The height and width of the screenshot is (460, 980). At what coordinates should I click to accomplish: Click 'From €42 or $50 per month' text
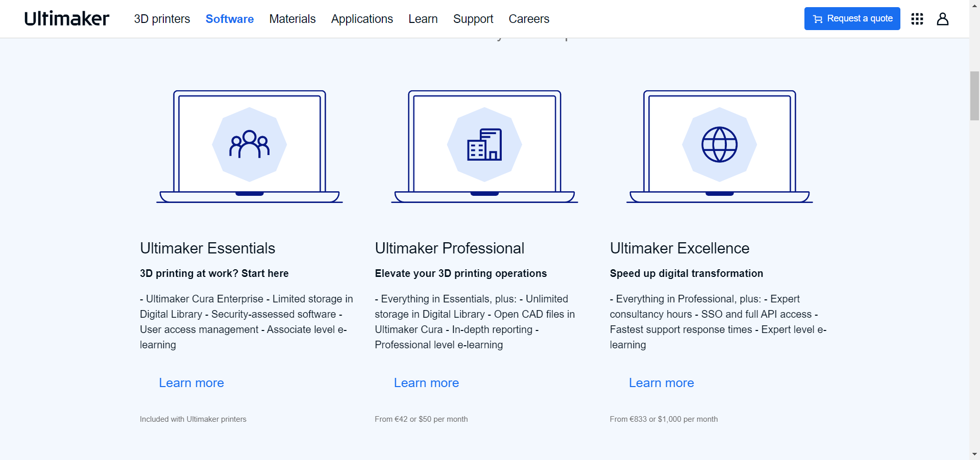[421, 419]
